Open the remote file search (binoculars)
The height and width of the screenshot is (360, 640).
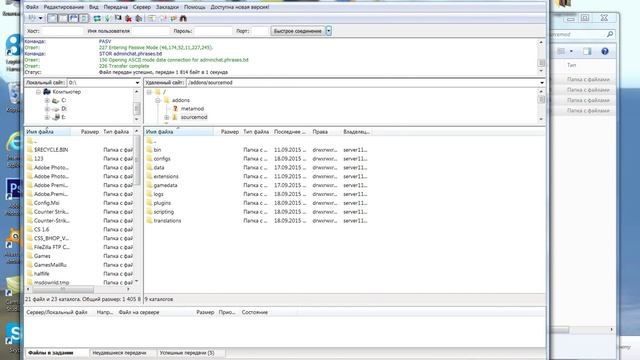(183, 18)
